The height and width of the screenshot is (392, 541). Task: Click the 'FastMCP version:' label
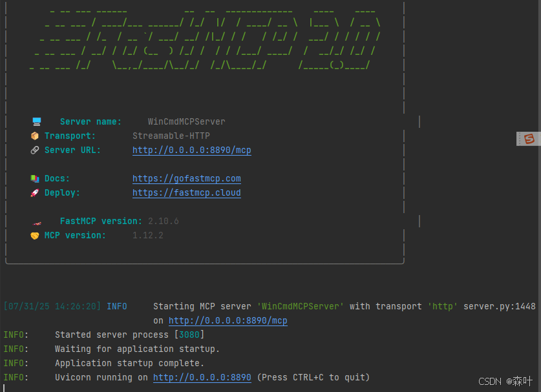101,221
